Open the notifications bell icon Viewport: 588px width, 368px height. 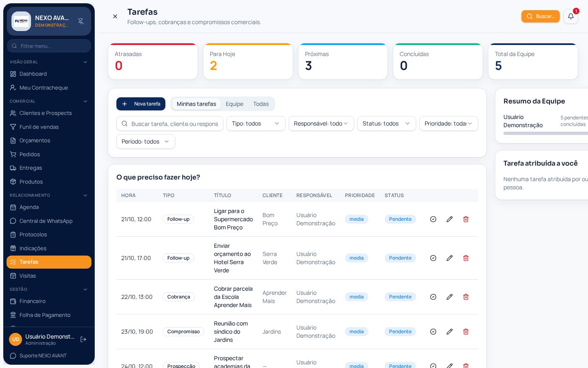click(570, 16)
